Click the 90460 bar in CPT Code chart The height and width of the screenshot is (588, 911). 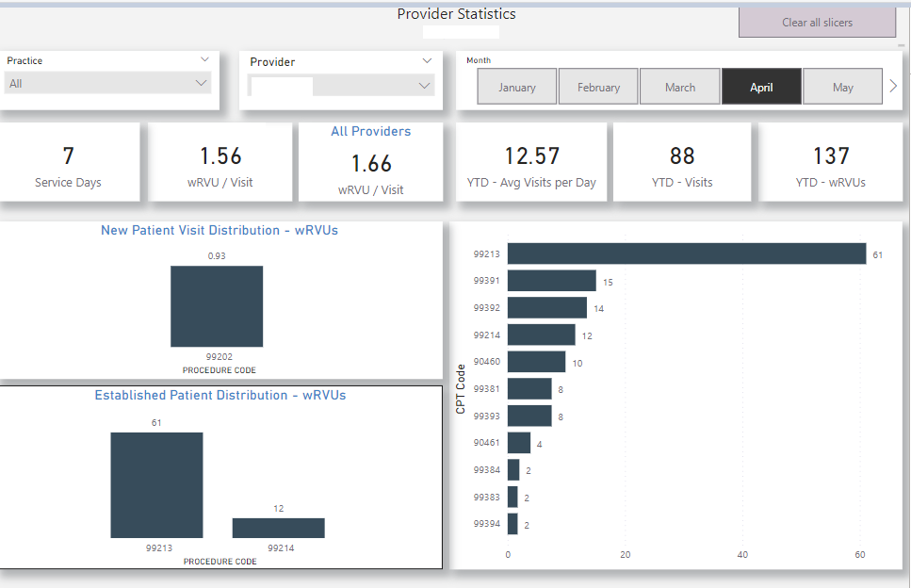[536, 362]
